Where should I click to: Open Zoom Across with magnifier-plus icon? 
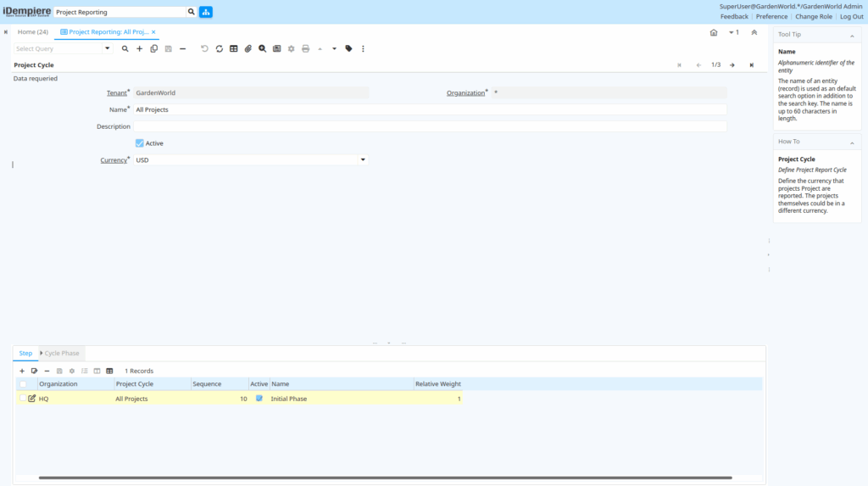(x=263, y=48)
